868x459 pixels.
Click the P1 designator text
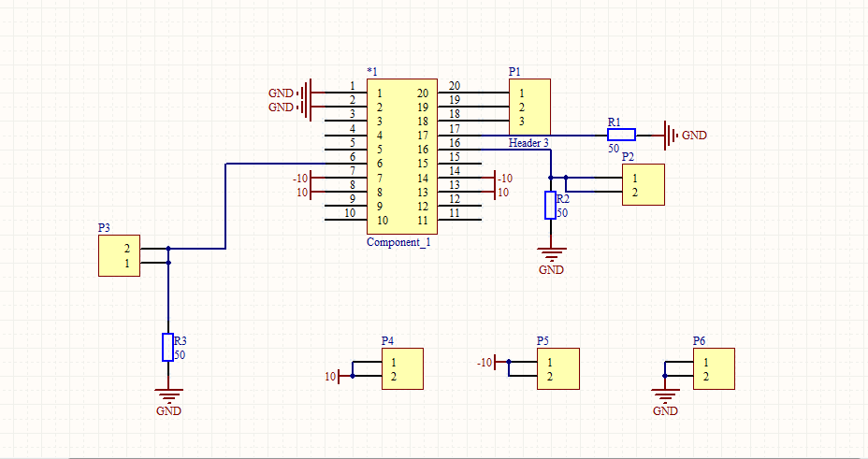[514, 71]
